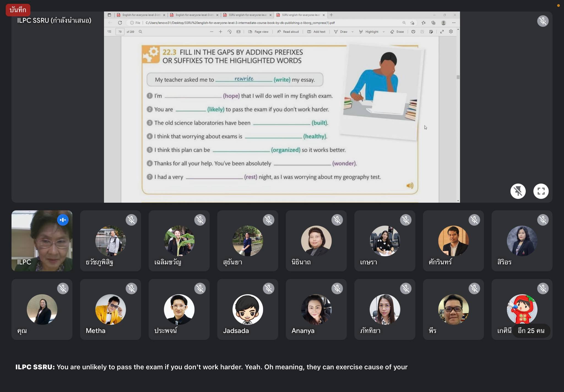Click the PDF rotate icon

pos(229,32)
